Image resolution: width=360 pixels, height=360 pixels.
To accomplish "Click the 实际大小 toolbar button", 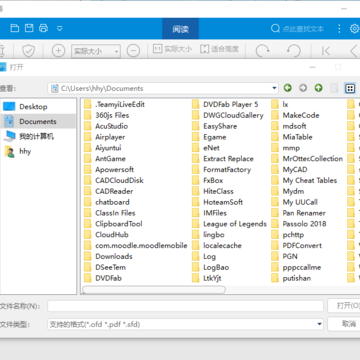I will tap(172, 49).
